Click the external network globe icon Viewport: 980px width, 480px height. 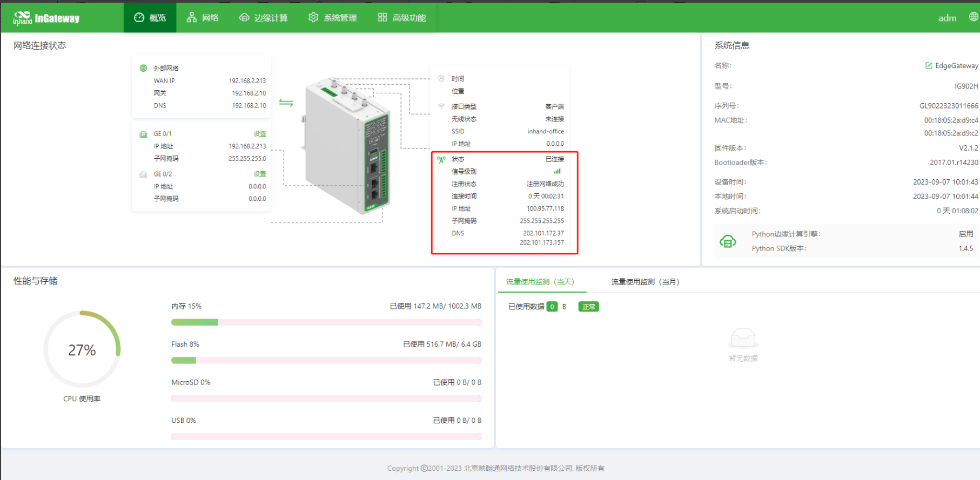tap(143, 69)
